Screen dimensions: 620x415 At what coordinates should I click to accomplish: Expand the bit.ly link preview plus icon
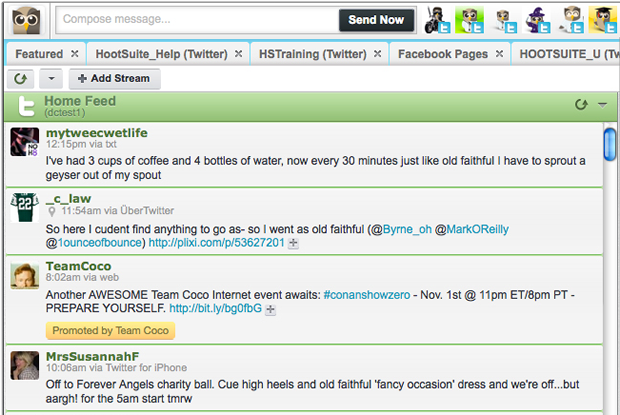(270, 309)
